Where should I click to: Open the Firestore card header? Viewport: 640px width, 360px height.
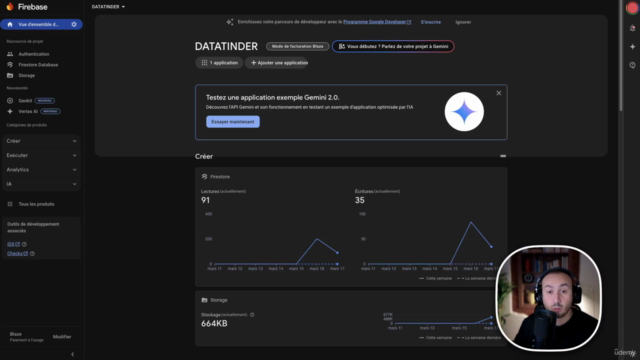(216, 177)
